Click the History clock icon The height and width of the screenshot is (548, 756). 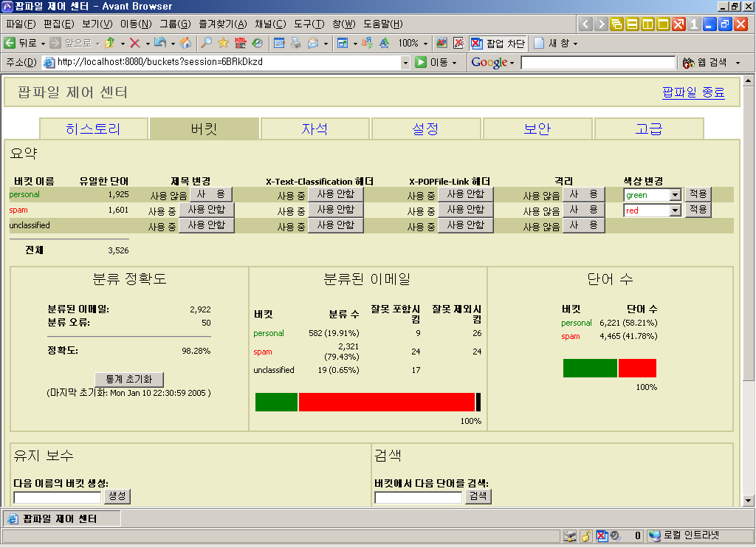(258, 43)
